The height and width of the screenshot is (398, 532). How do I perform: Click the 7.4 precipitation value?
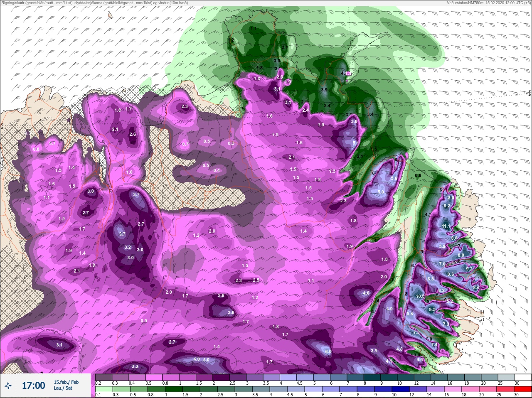[x=434, y=344]
